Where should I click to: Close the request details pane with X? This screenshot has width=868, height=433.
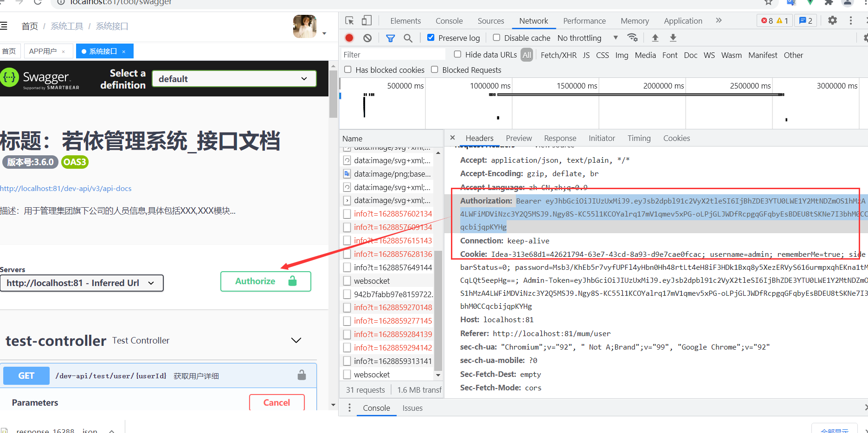(x=452, y=138)
